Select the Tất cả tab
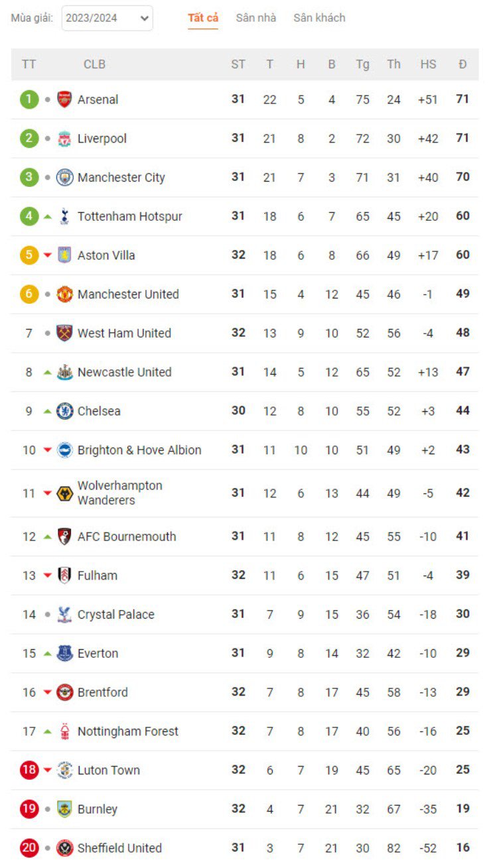This screenshot has width=491, height=868. [203, 18]
